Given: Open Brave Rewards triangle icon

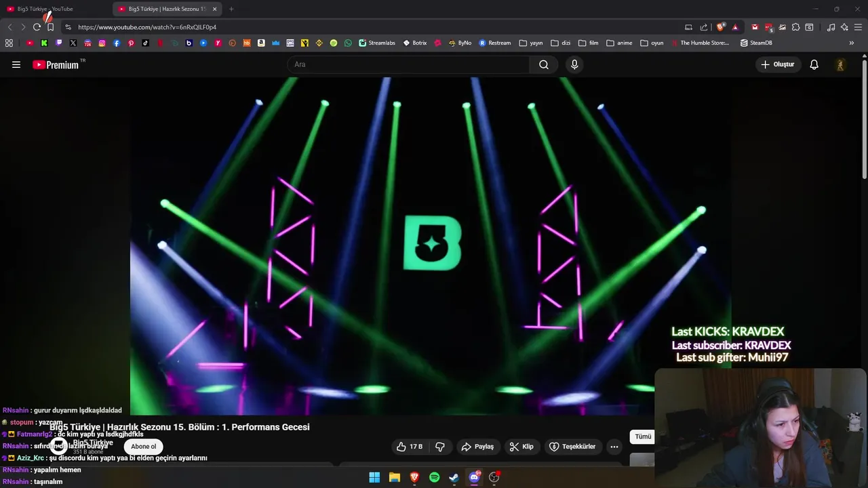Looking at the screenshot, I should click(x=735, y=27).
